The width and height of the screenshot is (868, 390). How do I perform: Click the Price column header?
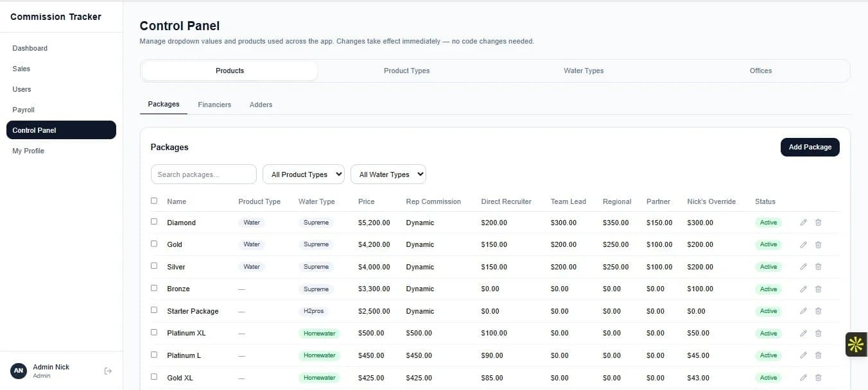tap(366, 201)
